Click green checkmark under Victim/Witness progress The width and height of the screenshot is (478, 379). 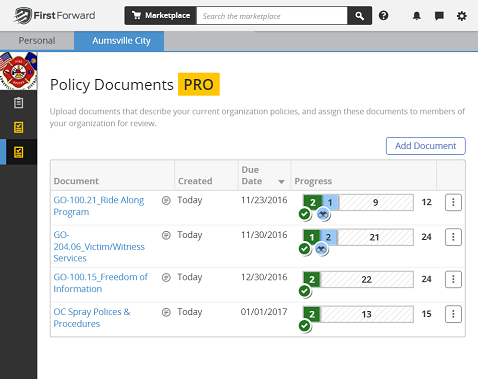[304, 249]
